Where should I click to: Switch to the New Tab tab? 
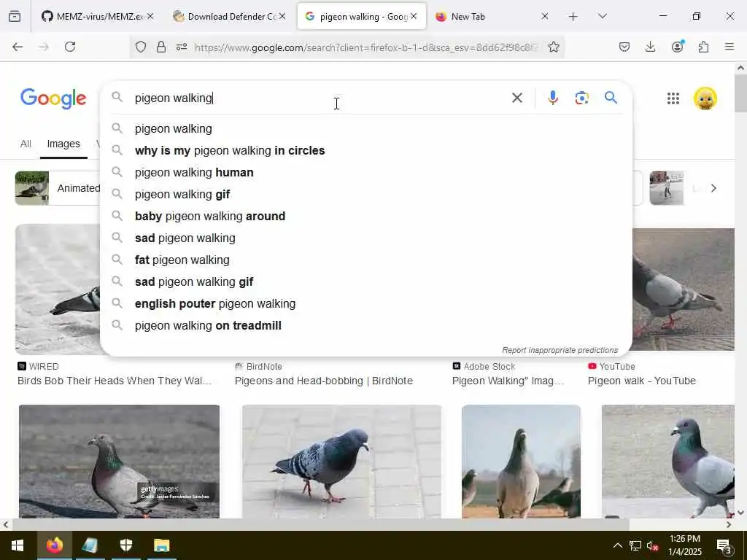point(486,17)
